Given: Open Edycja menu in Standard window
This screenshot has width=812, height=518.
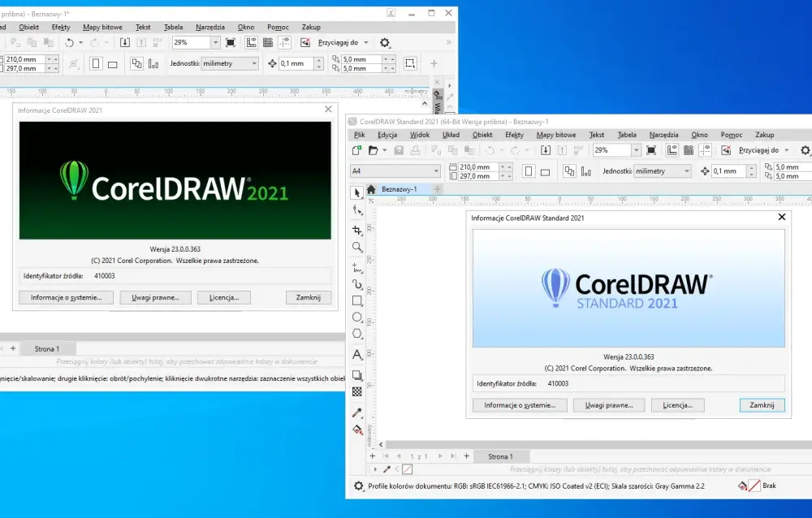Looking at the screenshot, I should (387, 135).
